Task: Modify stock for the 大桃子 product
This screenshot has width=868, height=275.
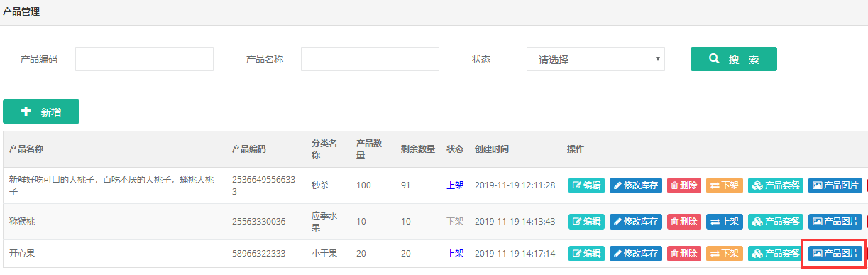Action: (635, 185)
